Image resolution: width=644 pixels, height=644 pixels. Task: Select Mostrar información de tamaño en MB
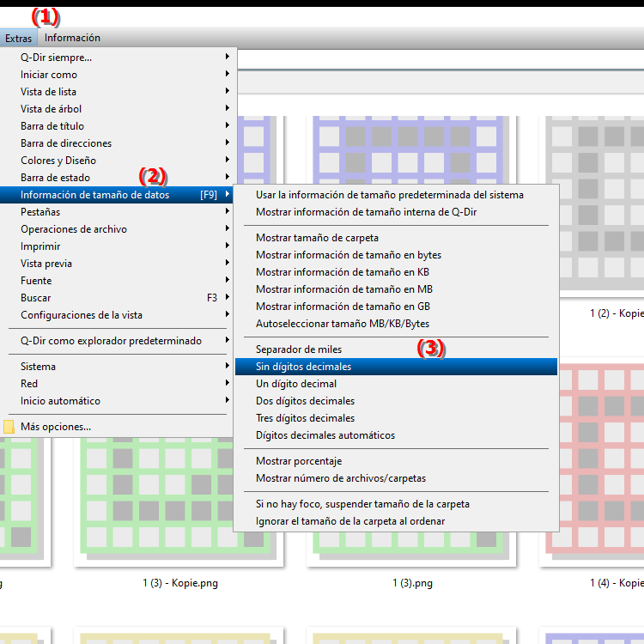click(396, 289)
